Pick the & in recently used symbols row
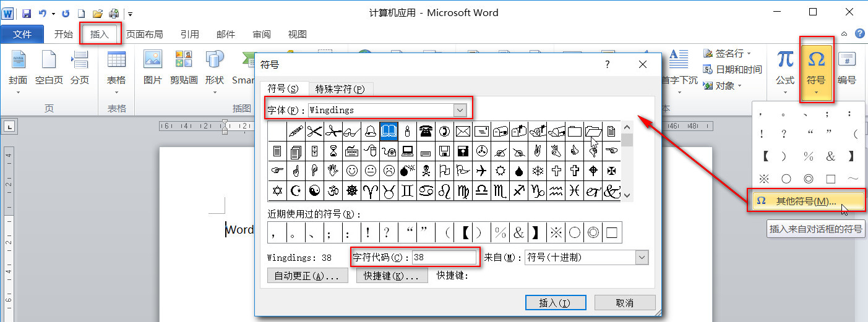The image size is (868, 322). (518, 232)
